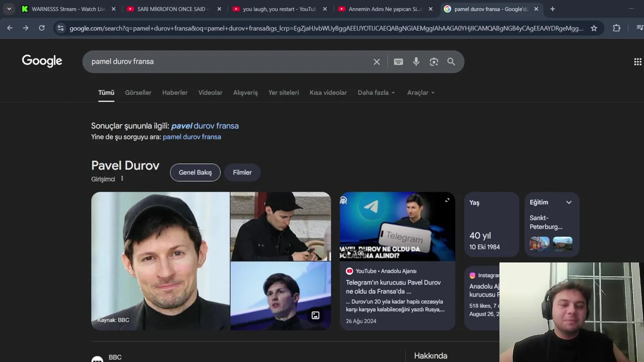Expand the Anadolu Ajansı video card icon
The width and height of the screenshot is (644, 362).
click(447, 200)
